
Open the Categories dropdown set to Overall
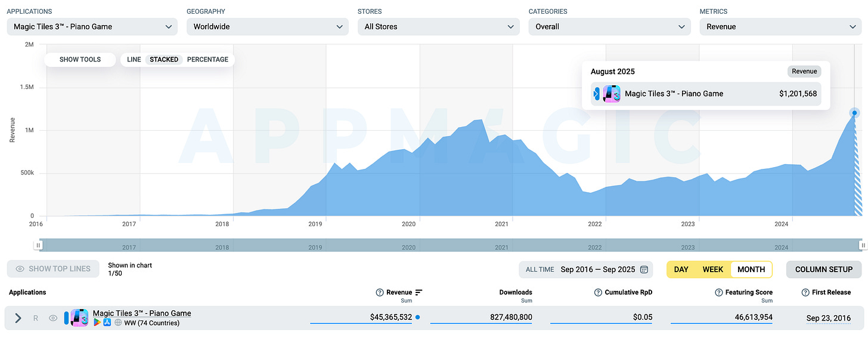[x=609, y=26]
